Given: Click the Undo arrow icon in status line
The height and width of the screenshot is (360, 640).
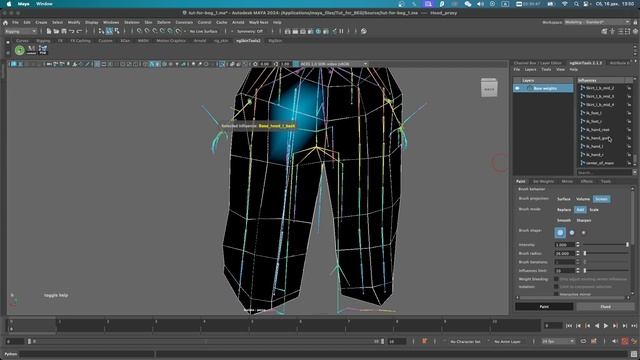Looking at the screenshot, I should point(71,31).
